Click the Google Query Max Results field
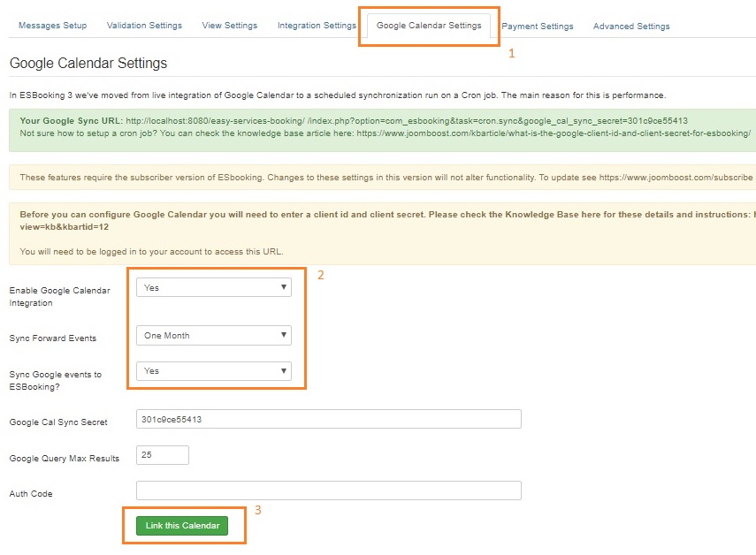 coord(162,454)
